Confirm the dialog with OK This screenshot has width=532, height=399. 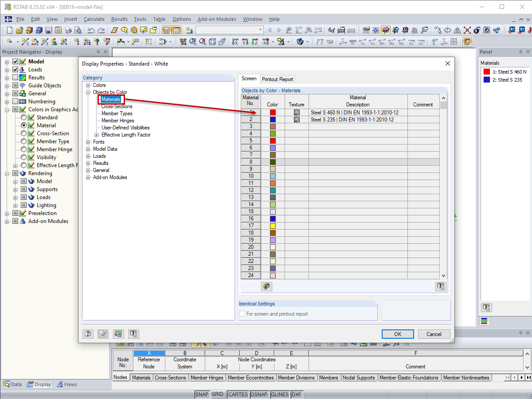397,334
